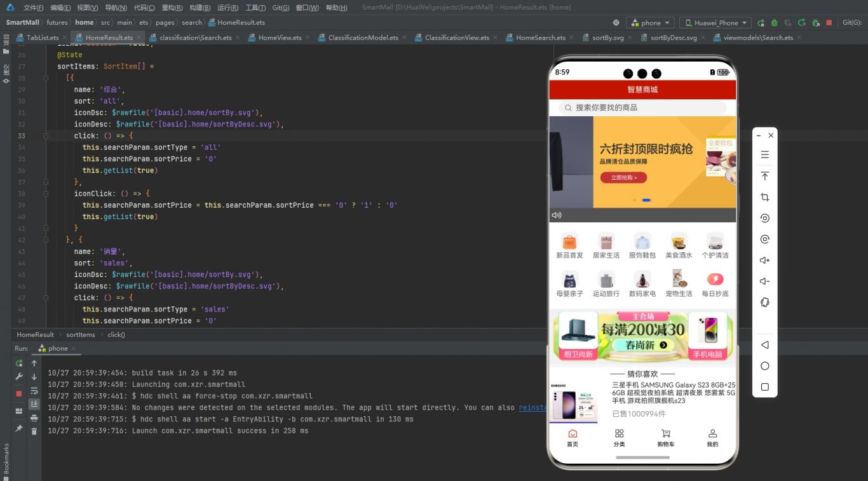This screenshot has height=481, width=868.
Task: Open the phone run configuration dropdown
Action: 650,23
